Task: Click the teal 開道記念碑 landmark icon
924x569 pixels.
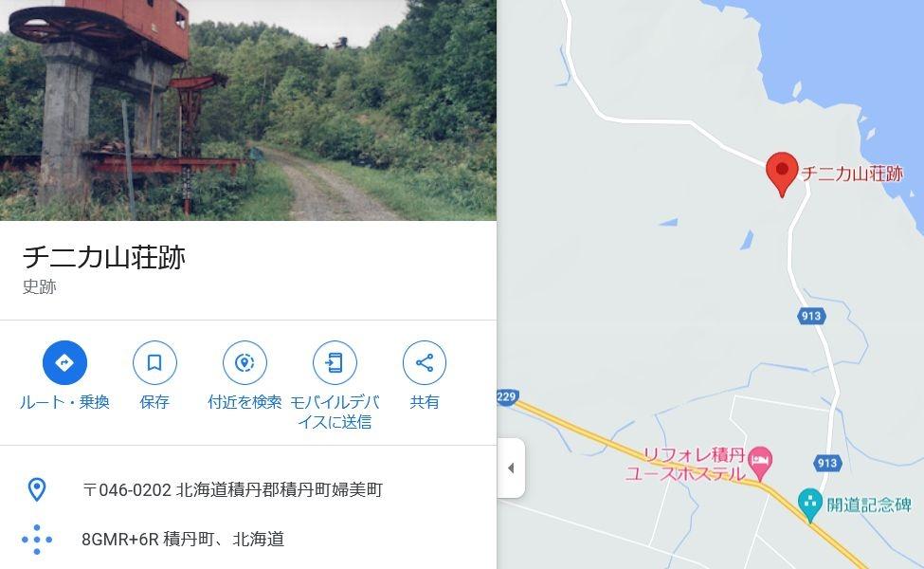Action: [x=810, y=505]
